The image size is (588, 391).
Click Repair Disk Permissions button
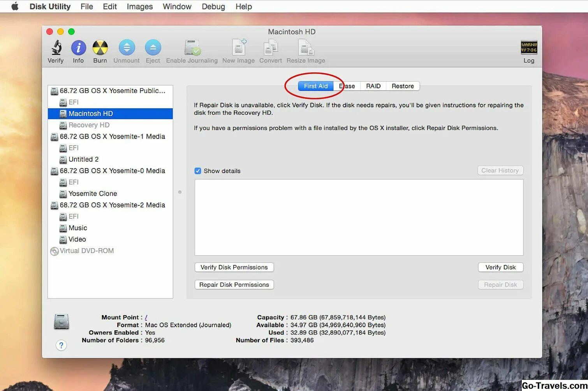(234, 285)
